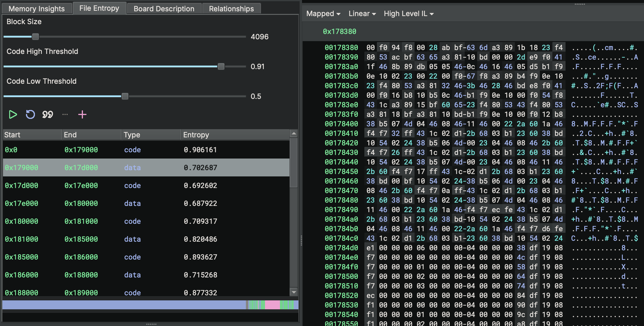Screen dimensions: 644x326
Task: Open the Relationships tab
Action: click(232, 9)
